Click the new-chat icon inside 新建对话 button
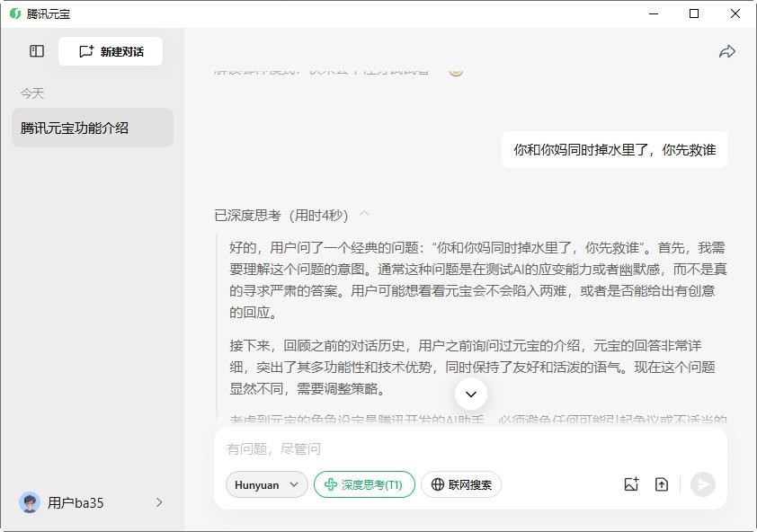This screenshot has width=757, height=532. 85,51
